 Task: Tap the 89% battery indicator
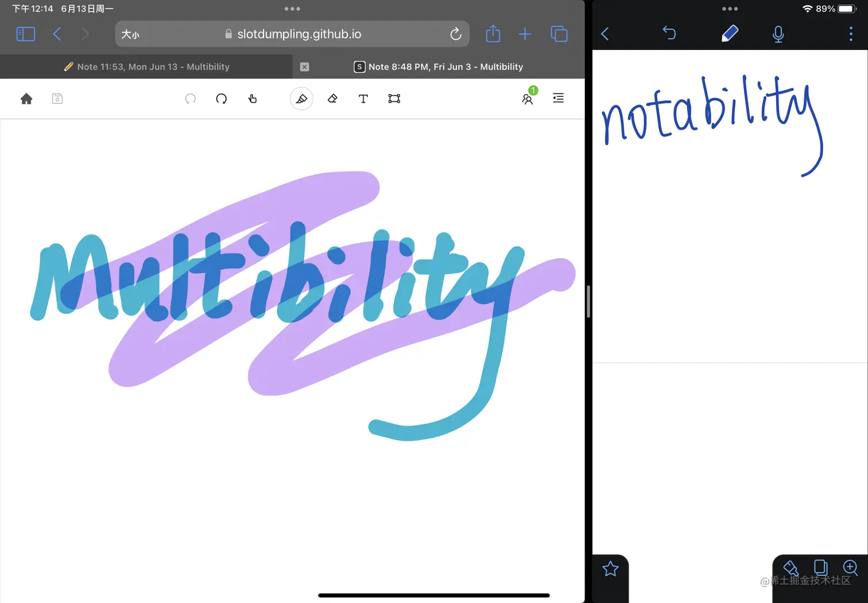pos(836,9)
